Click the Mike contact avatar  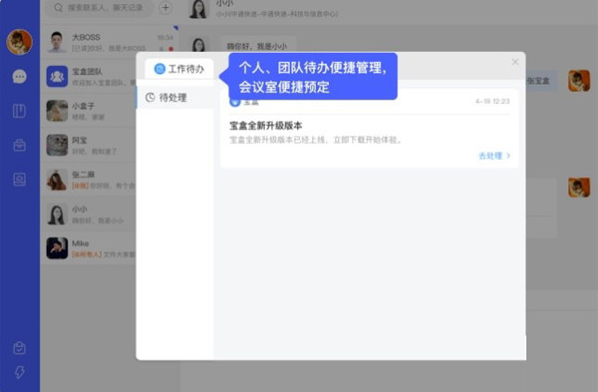pyautogui.click(x=57, y=248)
